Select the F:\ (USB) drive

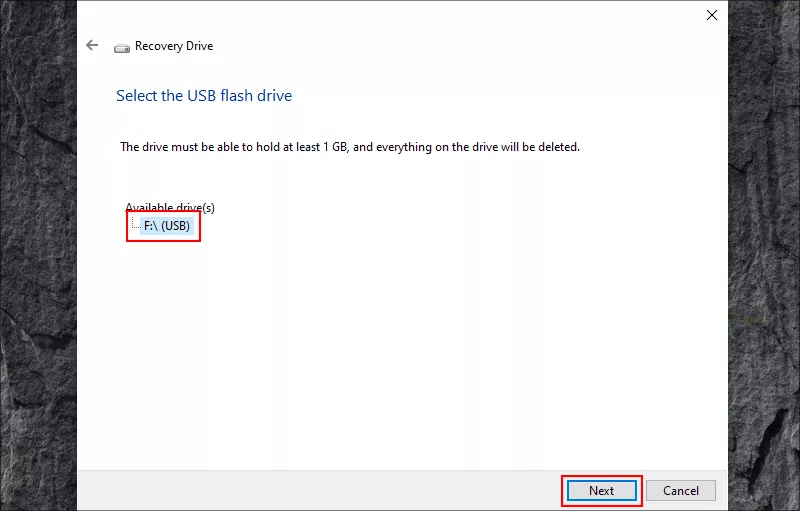(167, 225)
